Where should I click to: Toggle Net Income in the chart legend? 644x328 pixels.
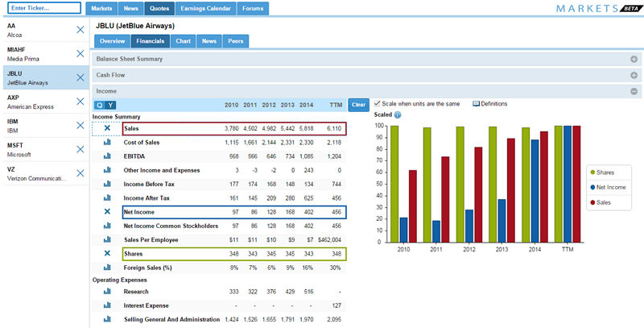click(608, 188)
